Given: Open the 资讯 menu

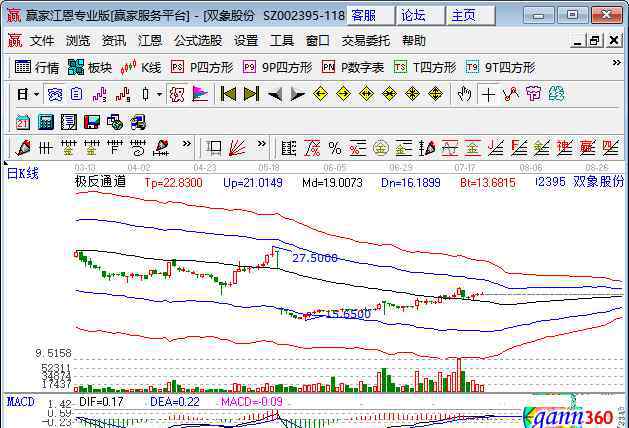Looking at the screenshot, I should click(114, 41).
